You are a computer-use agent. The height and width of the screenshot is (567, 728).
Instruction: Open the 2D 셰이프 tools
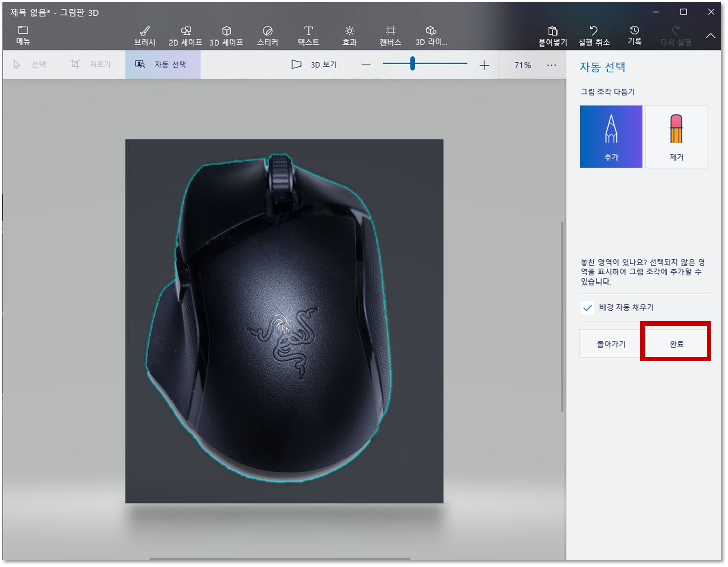tap(186, 35)
